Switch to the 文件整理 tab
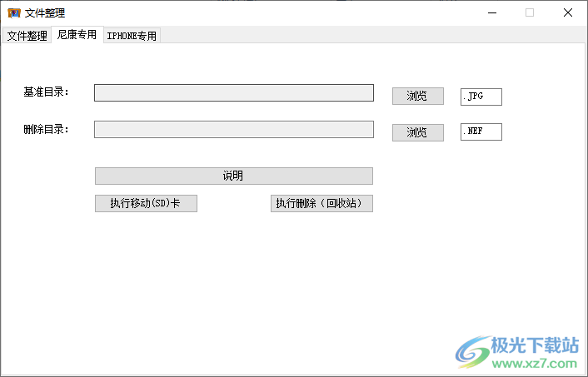This screenshot has width=588, height=377. (27, 36)
